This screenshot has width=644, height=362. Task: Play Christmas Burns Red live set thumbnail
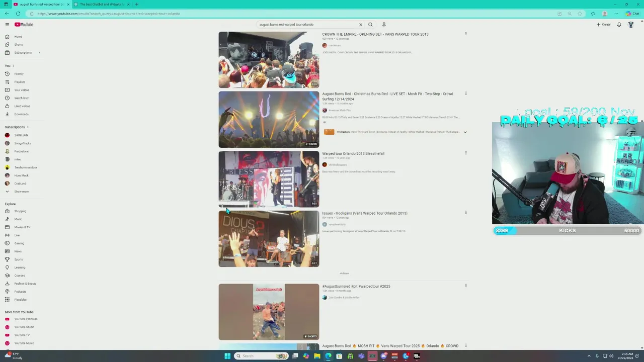[x=269, y=120]
